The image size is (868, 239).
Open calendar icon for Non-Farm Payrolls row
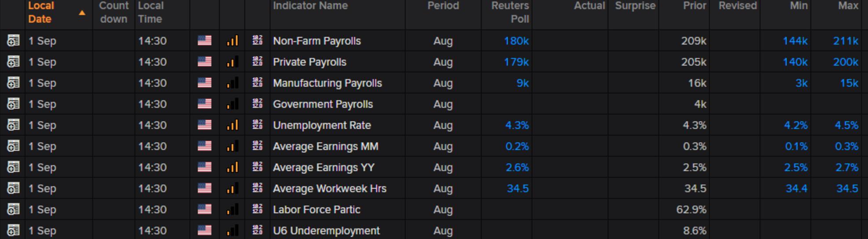tap(13, 41)
